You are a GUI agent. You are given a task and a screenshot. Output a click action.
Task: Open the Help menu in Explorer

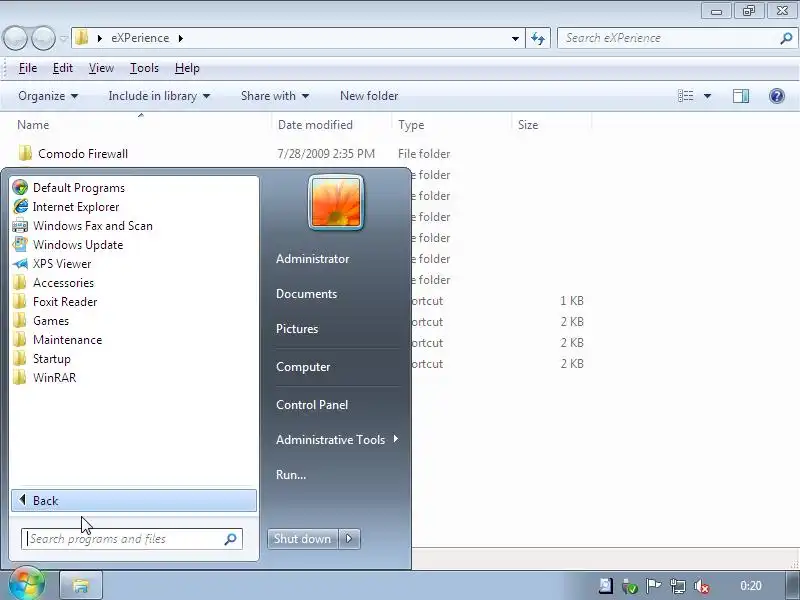pyautogui.click(x=187, y=68)
